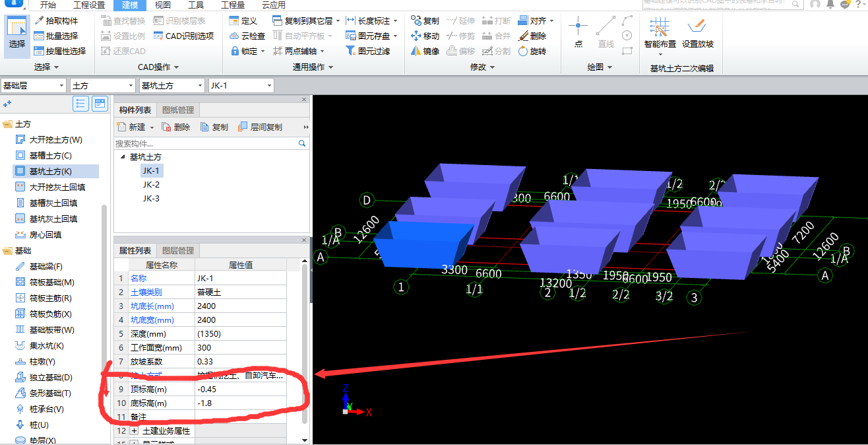Image resolution: width=868 pixels, height=445 pixels.
Task: Click the 底标高 value -1.8
Action: pyautogui.click(x=241, y=403)
